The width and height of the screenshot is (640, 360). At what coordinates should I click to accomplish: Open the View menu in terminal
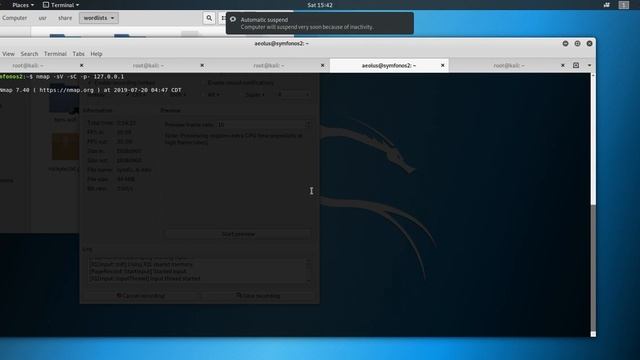click(x=8, y=54)
